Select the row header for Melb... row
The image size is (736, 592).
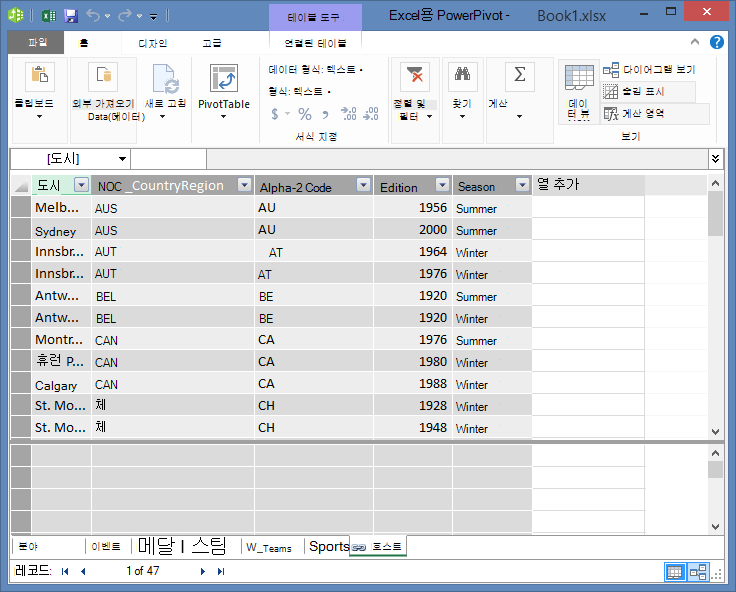point(21,207)
